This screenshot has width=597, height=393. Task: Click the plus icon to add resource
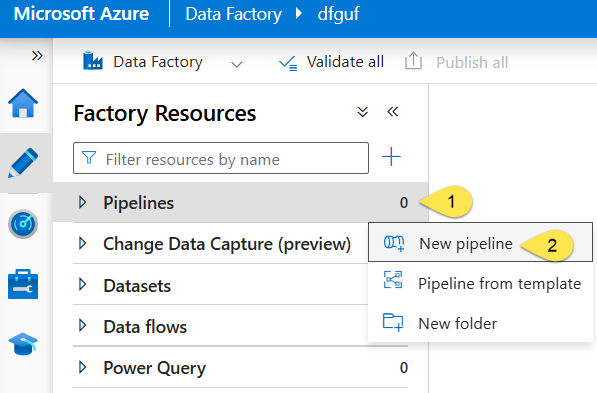tap(391, 157)
